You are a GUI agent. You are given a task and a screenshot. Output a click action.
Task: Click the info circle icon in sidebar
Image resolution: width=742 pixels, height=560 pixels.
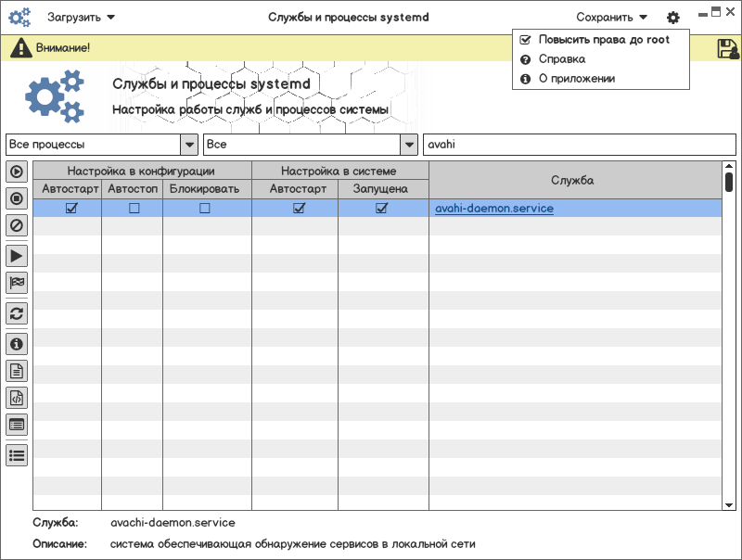point(17,344)
